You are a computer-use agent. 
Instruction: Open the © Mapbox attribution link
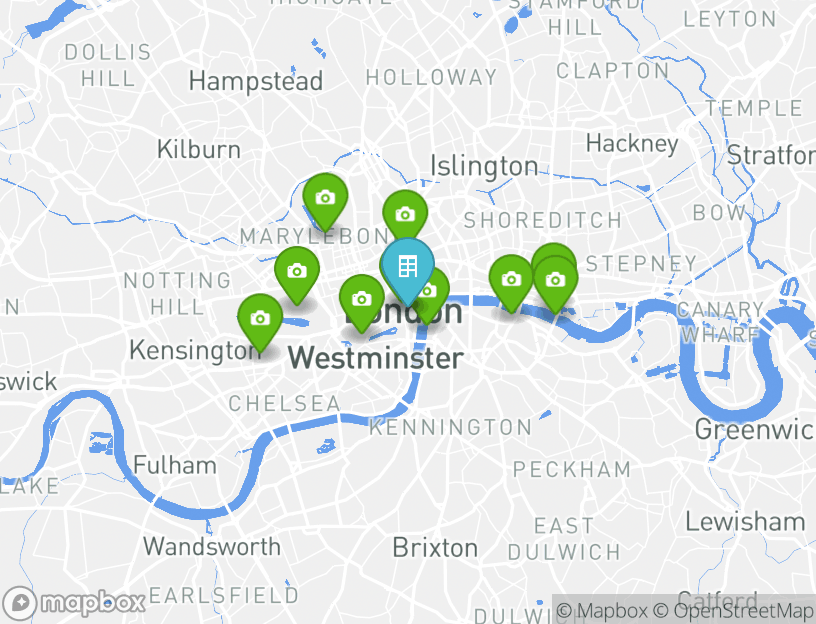click(603, 610)
